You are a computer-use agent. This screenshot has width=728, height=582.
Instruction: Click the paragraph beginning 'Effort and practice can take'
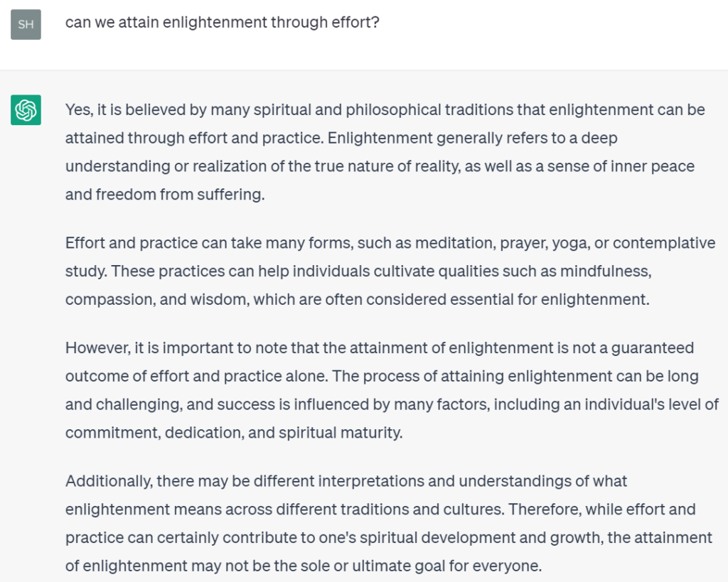coord(390,271)
